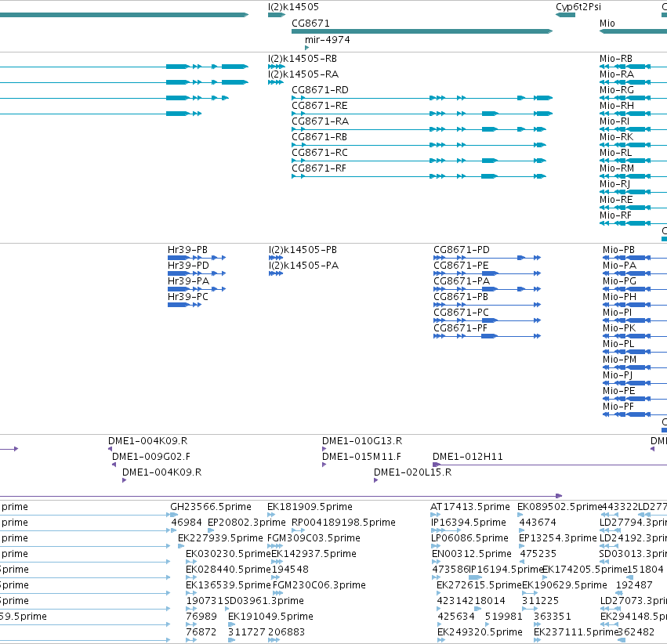667x644 pixels.
Task: Select the EN00312.5prime EST
Action: [x=471, y=554]
